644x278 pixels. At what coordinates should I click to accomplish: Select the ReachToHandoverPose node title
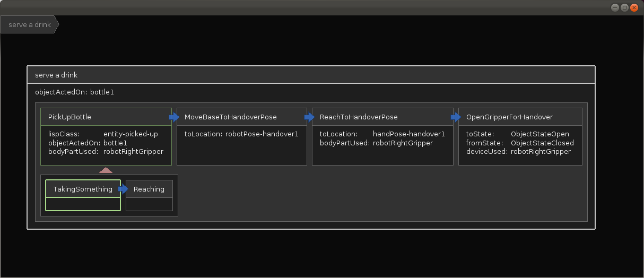[359, 117]
